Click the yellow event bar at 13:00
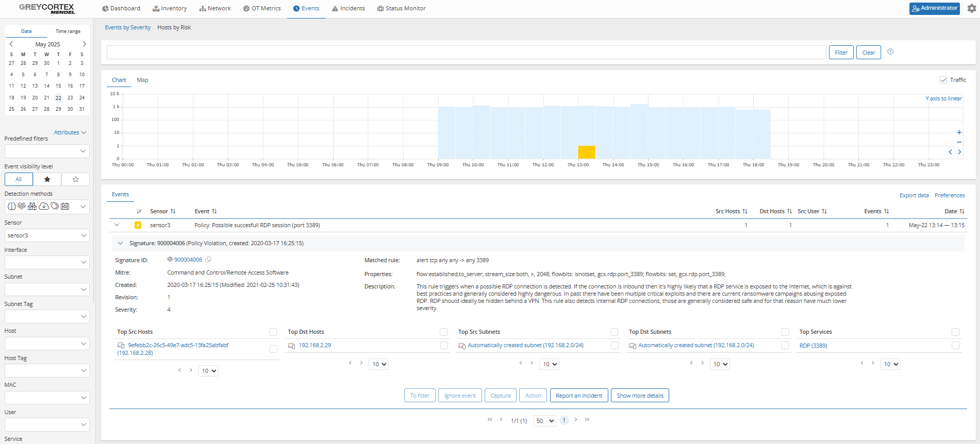The height and width of the screenshot is (444, 980). (x=587, y=152)
